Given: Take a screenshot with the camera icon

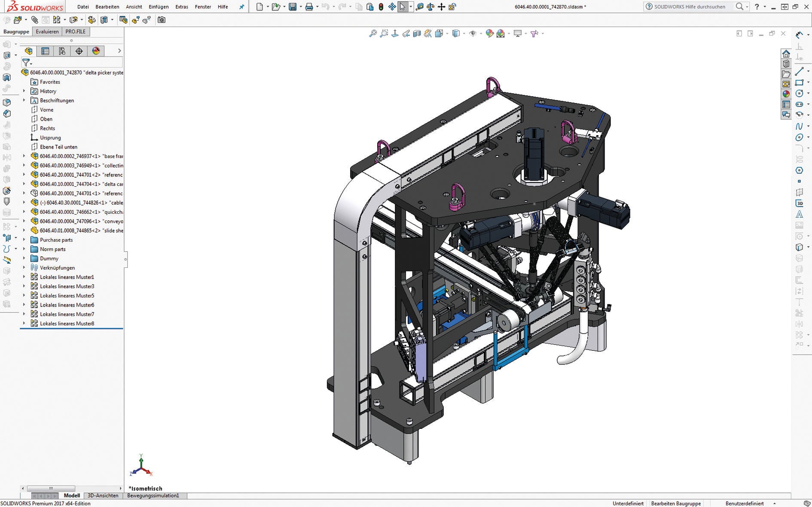Looking at the screenshot, I should click(x=162, y=20).
